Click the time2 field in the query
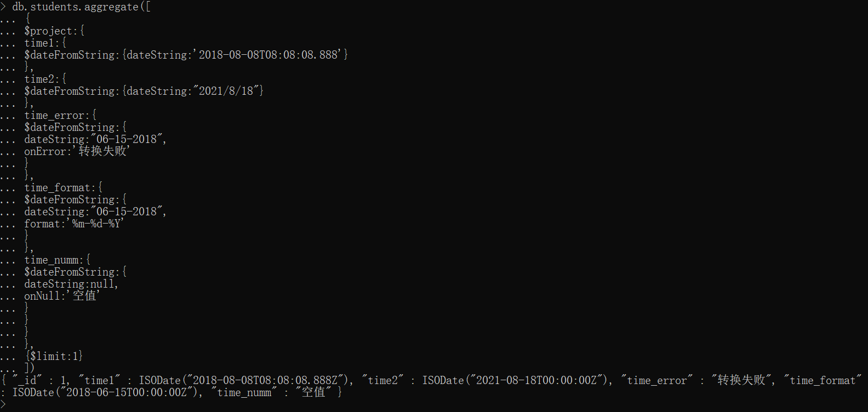This screenshot has width=868, height=412. [38, 79]
